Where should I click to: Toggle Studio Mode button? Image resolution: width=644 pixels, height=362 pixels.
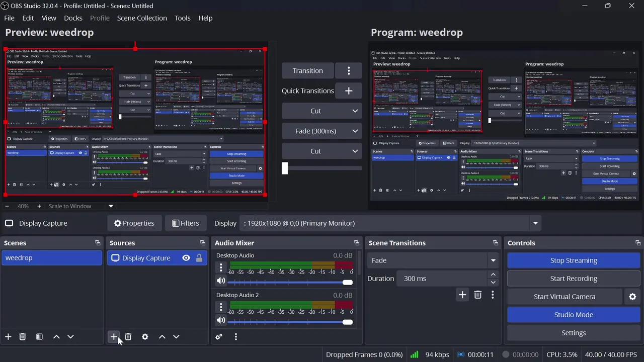coord(574,315)
